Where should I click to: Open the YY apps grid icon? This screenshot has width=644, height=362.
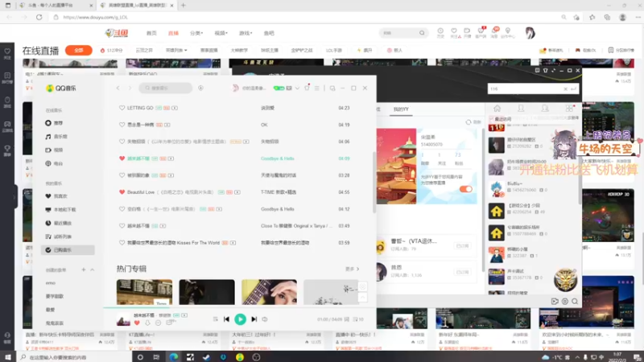coord(569,109)
